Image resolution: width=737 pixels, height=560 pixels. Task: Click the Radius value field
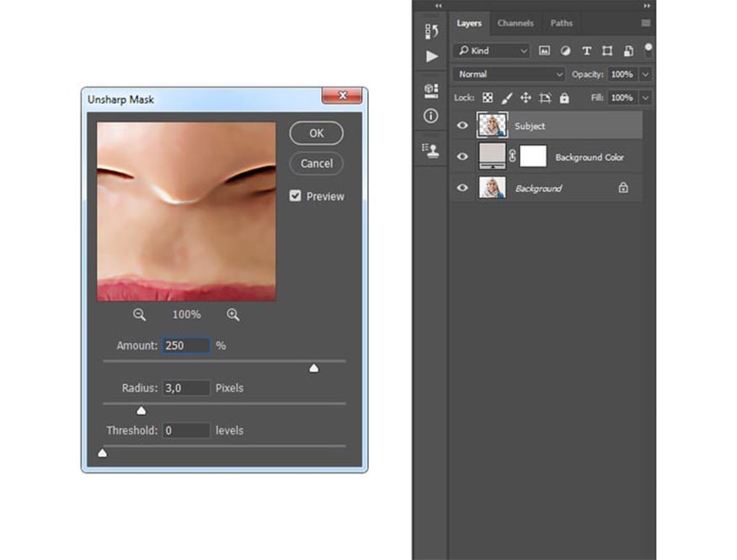tap(186, 387)
